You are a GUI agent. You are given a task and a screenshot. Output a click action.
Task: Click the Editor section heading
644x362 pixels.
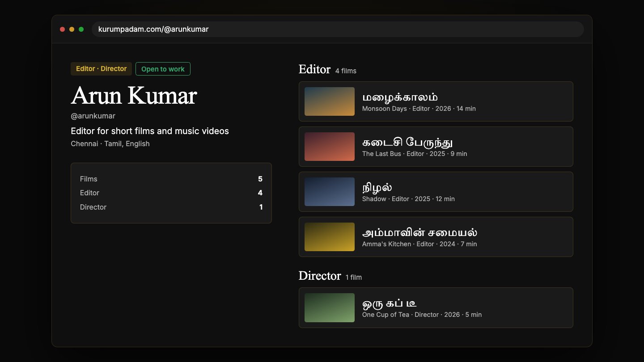pos(314,69)
